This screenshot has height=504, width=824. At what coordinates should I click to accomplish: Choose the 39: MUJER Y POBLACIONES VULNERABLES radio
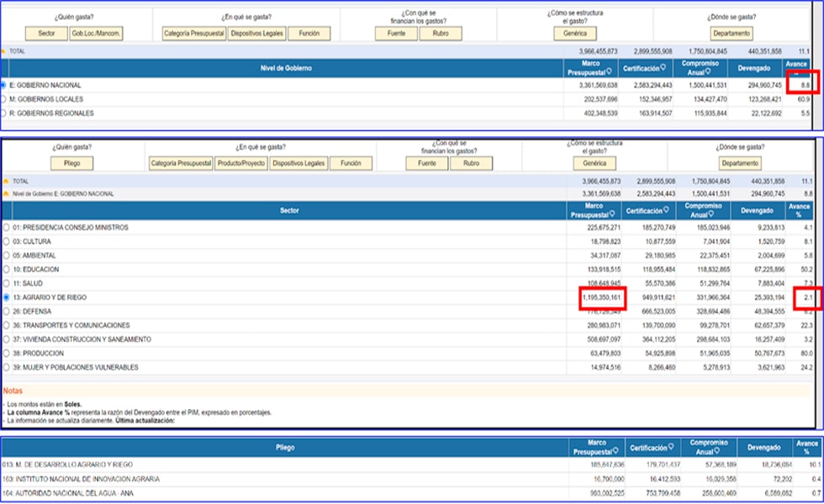coord(8,367)
